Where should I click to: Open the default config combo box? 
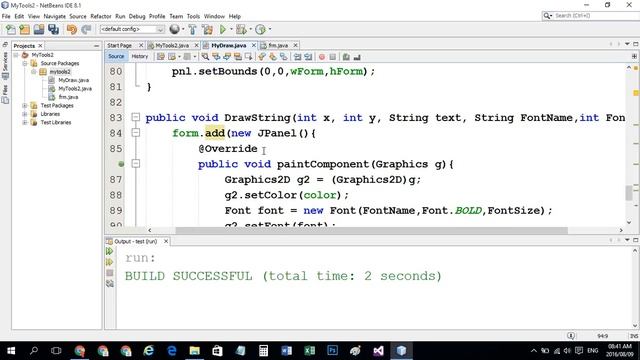132,29
